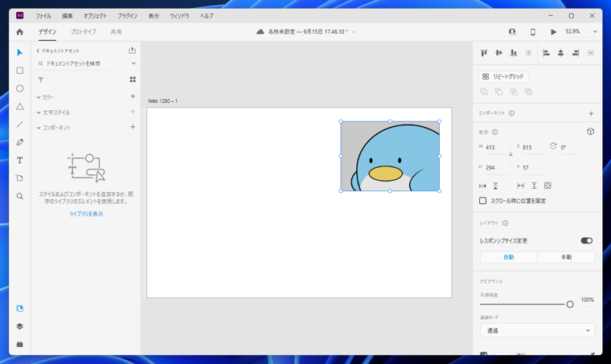
Task: Select the Artboard tool
Action: point(20,178)
